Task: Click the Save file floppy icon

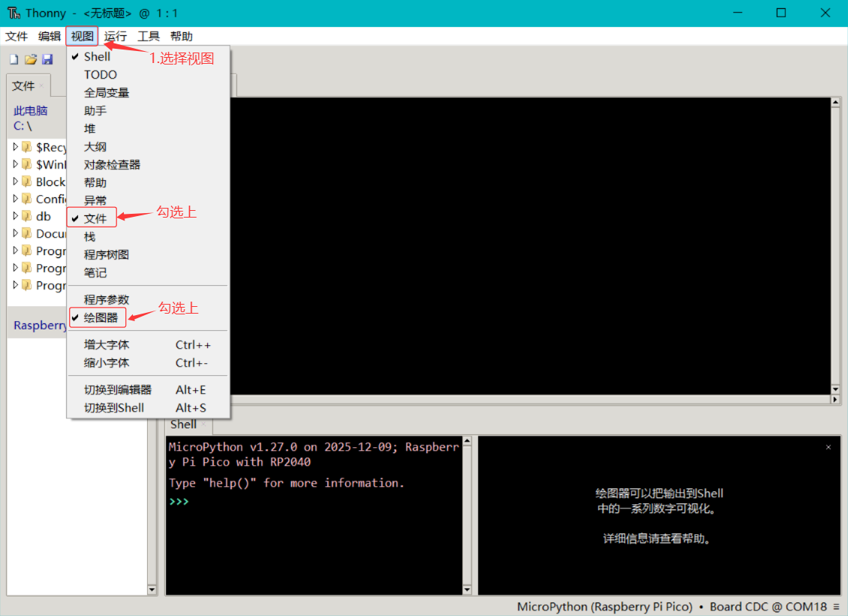Action: coord(47,59)
